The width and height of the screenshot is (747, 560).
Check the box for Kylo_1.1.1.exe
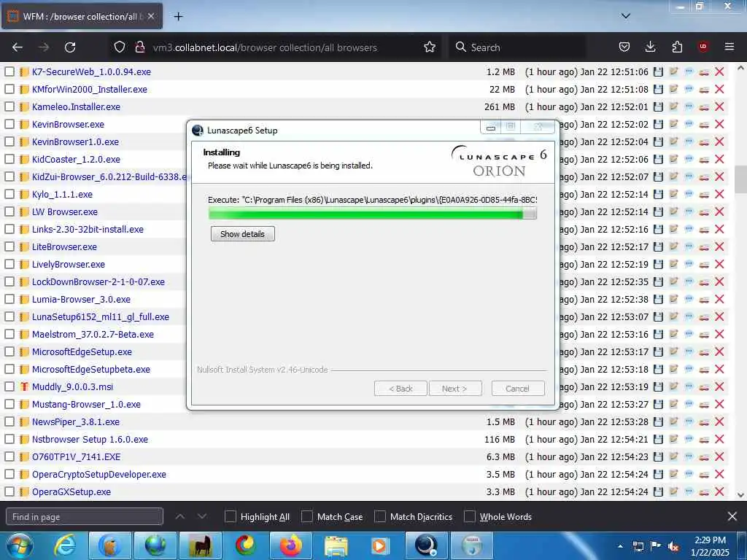click(x=9, y=194)
